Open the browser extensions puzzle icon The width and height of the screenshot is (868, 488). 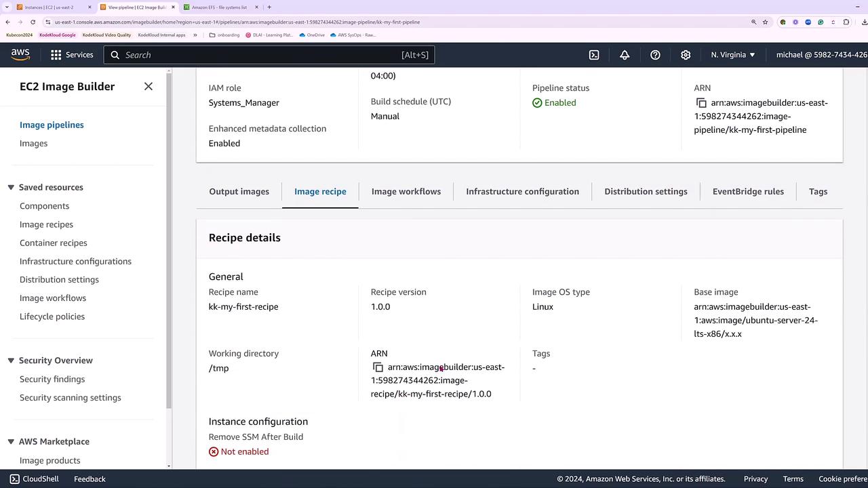coord(846,22)
